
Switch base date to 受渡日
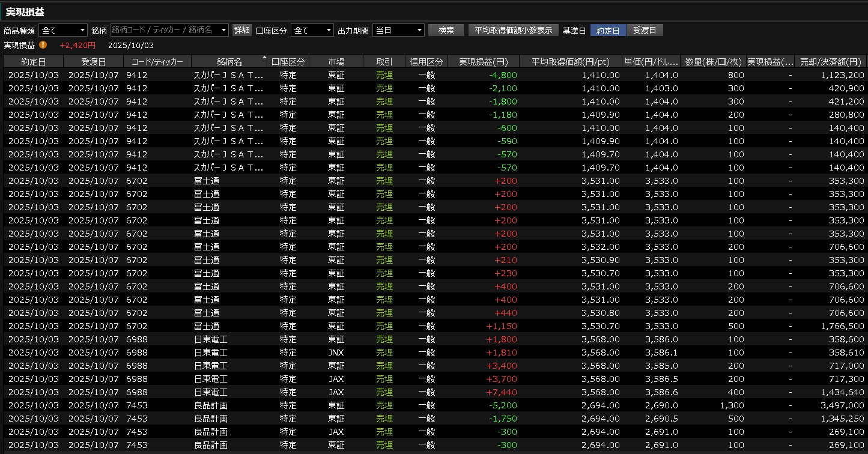pyautogui.click(x=645, y=30)
